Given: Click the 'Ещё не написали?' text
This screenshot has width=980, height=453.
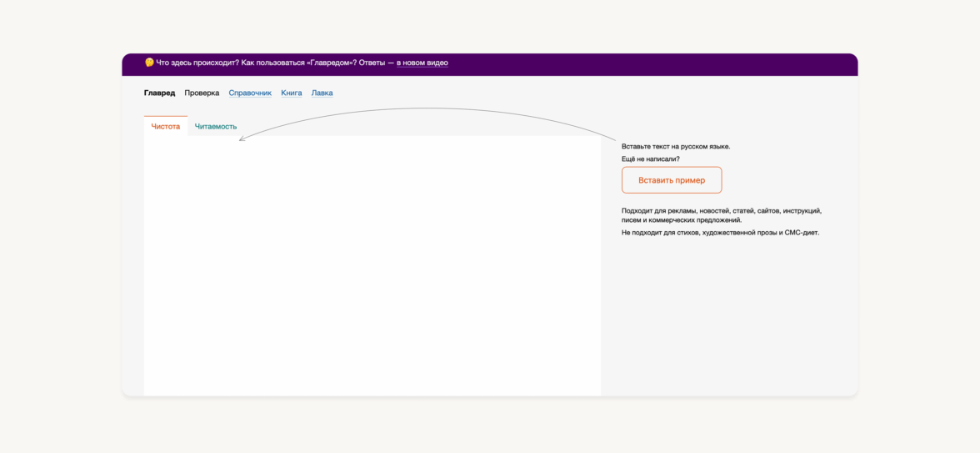Looking at the screenshot, I should pos(650,159).
